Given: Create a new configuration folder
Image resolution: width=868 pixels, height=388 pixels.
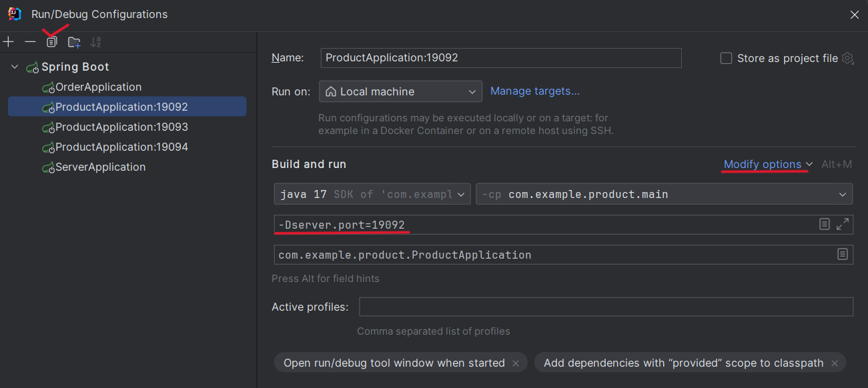Looking at the screenshot, I should pyautogui.click(x=74, y=42).
